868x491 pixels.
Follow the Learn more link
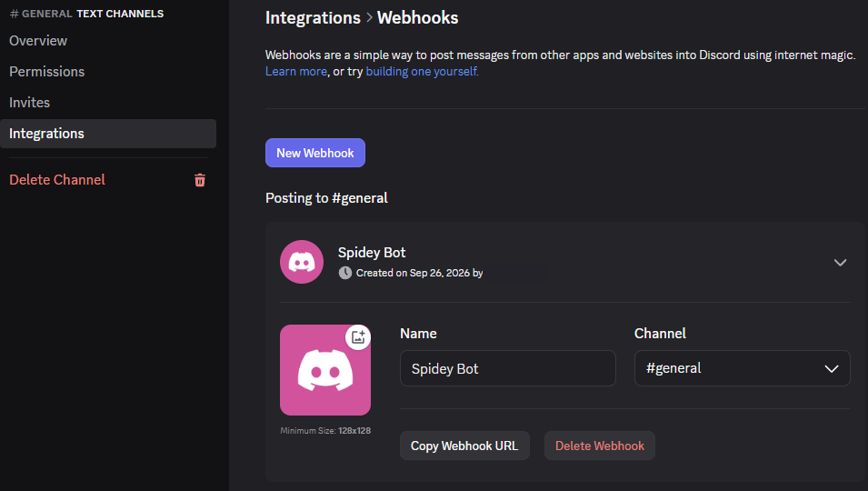pos(296,72)
